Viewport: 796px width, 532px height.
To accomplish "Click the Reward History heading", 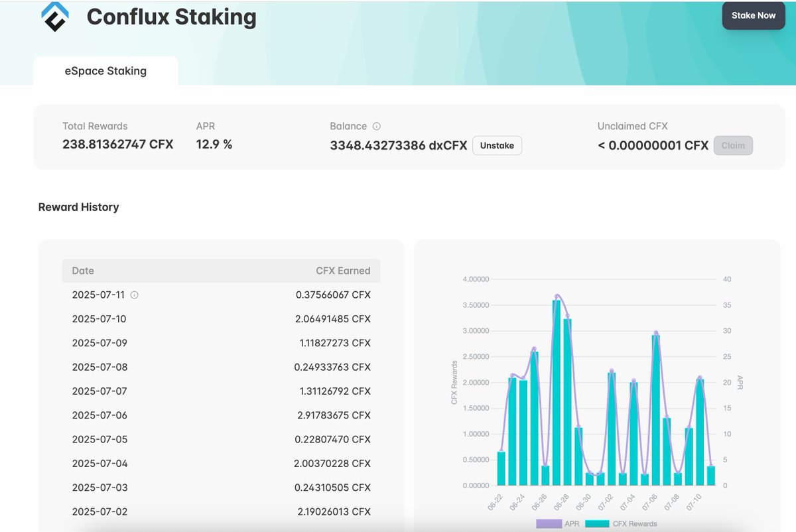I will 79,207.
